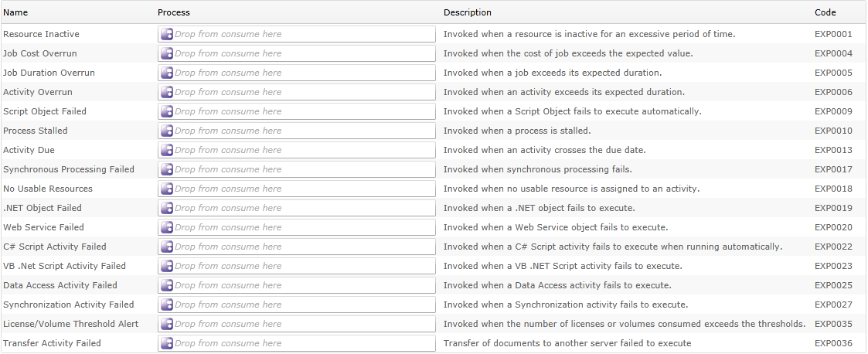This screenshot has height=354, width=868.
Task: Click code EXP0025 for Data Access Activity
Action: [833, 285]
